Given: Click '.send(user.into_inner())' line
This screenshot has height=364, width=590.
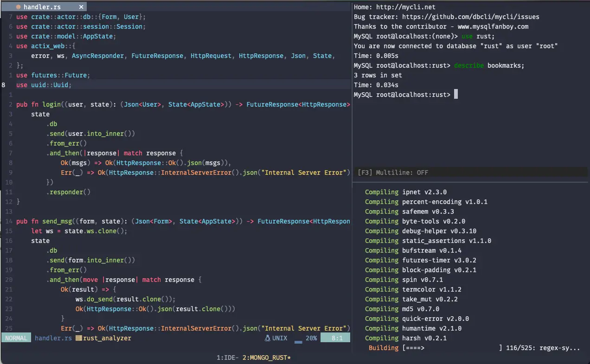Looking at the screenshot, I should (x=90, y=134).
